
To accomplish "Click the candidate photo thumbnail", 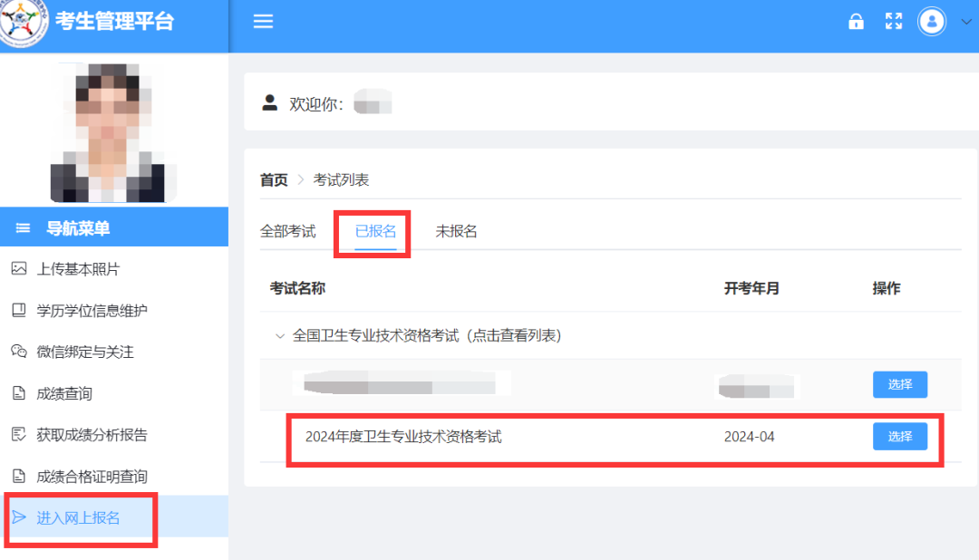I will (x=114, y=127).
